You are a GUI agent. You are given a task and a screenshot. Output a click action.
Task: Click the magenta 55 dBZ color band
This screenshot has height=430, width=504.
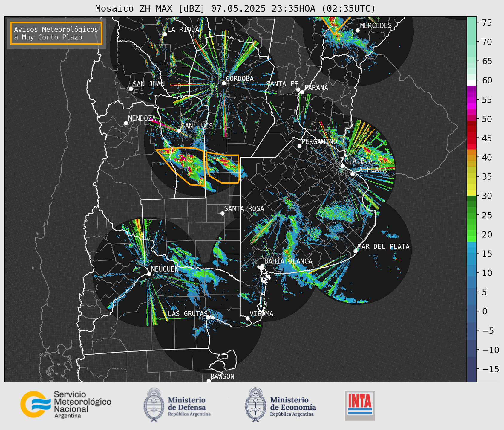(x=471, y=100)
